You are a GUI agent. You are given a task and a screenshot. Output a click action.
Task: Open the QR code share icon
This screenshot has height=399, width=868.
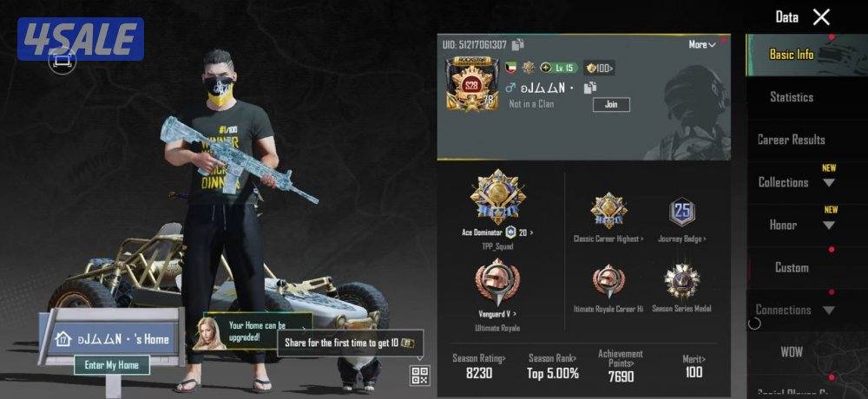point(419,376)
